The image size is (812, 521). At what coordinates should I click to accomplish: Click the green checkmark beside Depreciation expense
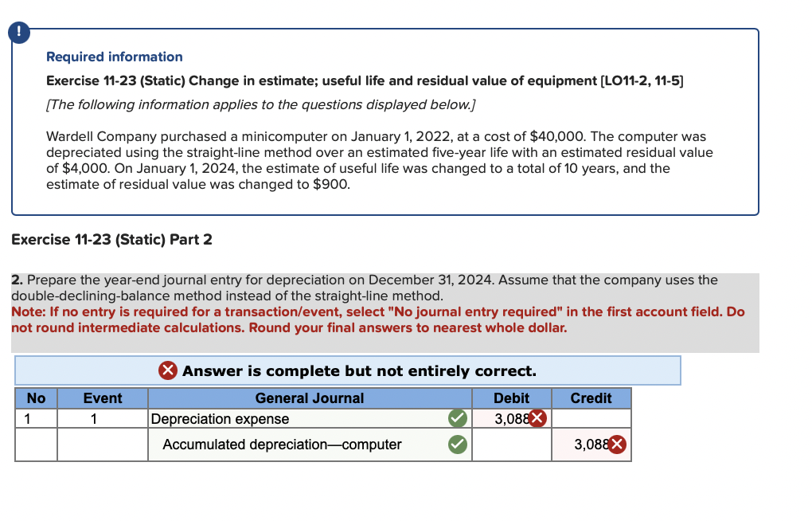pyautogui.click(x=457, y=418)
